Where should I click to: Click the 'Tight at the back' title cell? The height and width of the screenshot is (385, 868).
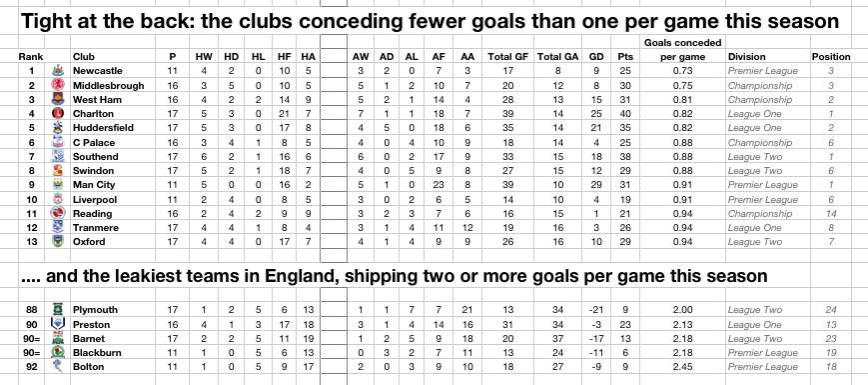coord(430,21)
